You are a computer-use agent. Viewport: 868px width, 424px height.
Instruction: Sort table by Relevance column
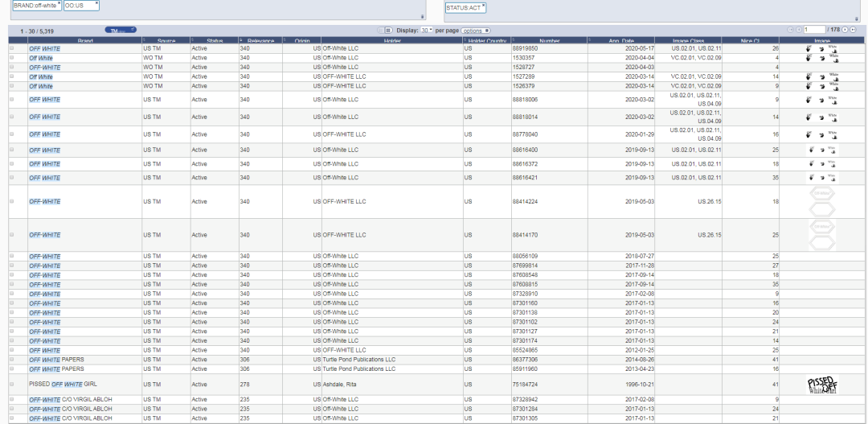click(x=260, y=40)
